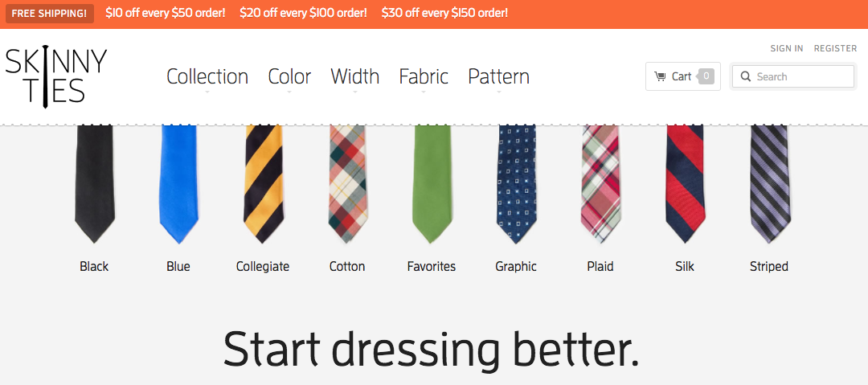Viewport: 868px width, 385px height.
Task: Click the Skinny Ties logo
Action: click(x=55, y=76)
